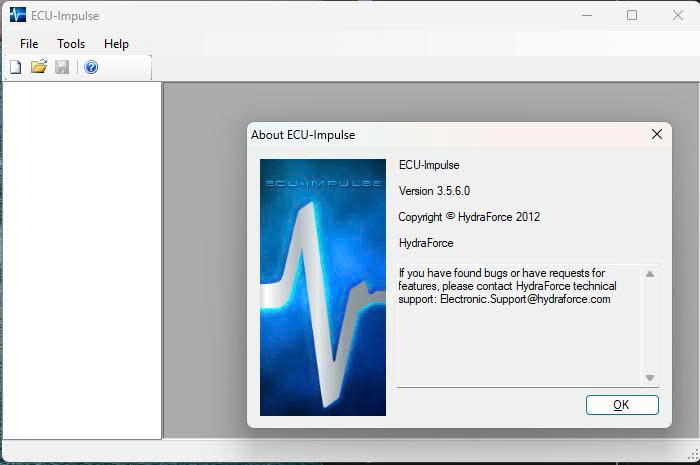Click the ECU-Impulse splash image
This screenshot has height=465, width=700.
pyautogui.click(x=323, y=287)
